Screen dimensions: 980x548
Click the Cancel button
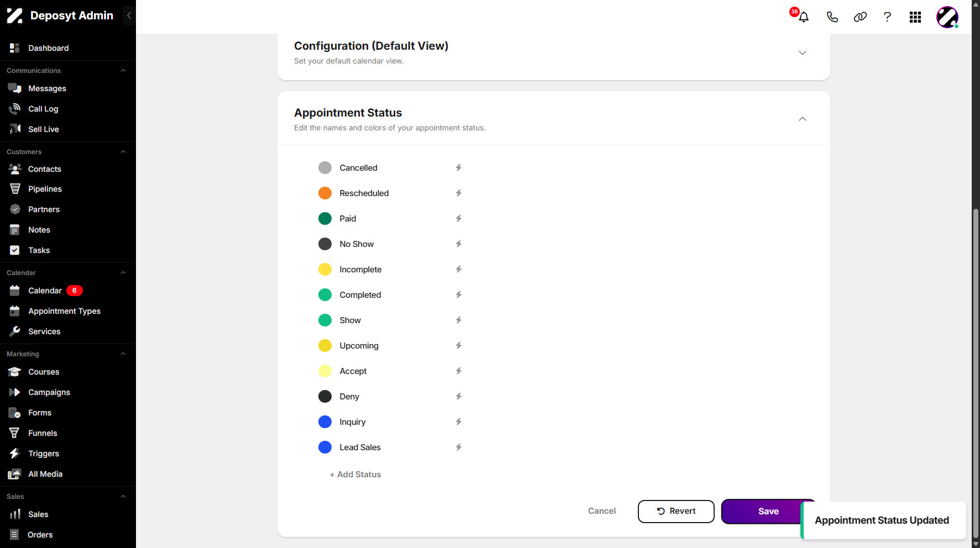tap(602, 511)
